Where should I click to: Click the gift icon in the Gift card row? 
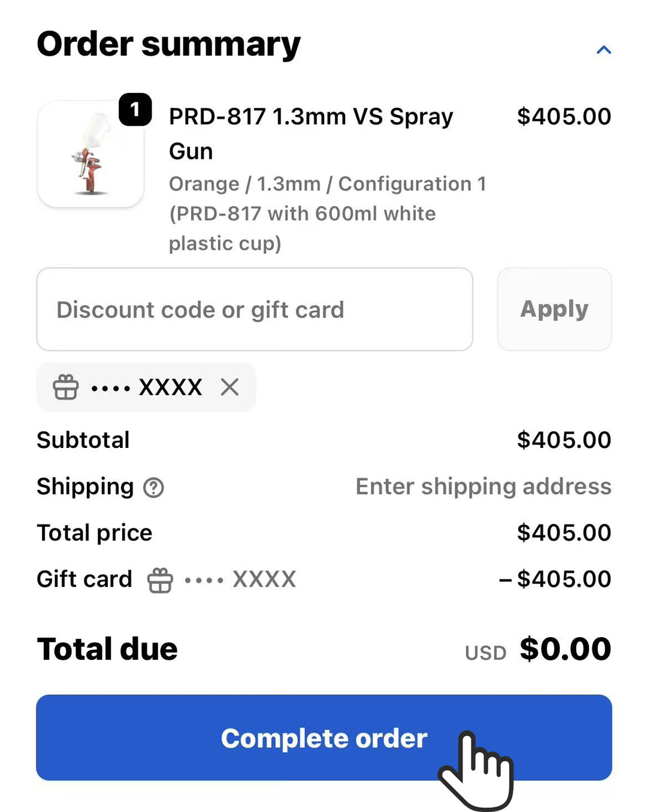[x=160, y=580]
